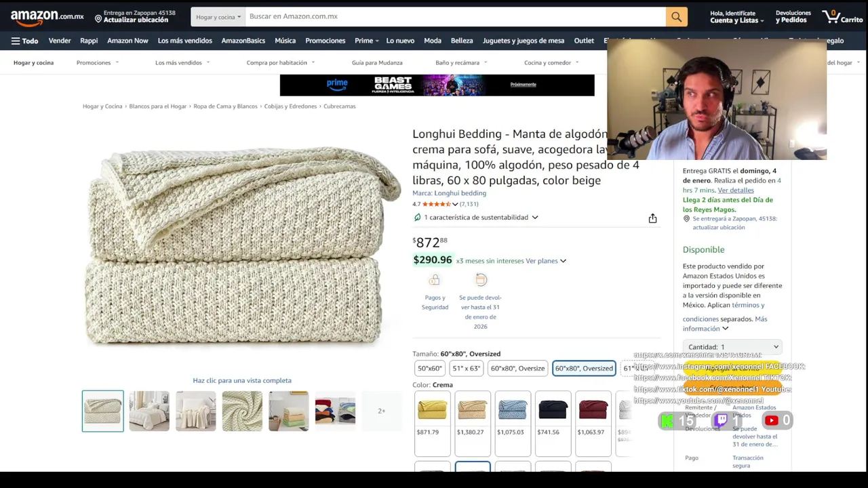The height and width of the screenshot is (488, 868).
Task: Expand the Cuenta y Listas menu
Action: click(x=736, y=16)
